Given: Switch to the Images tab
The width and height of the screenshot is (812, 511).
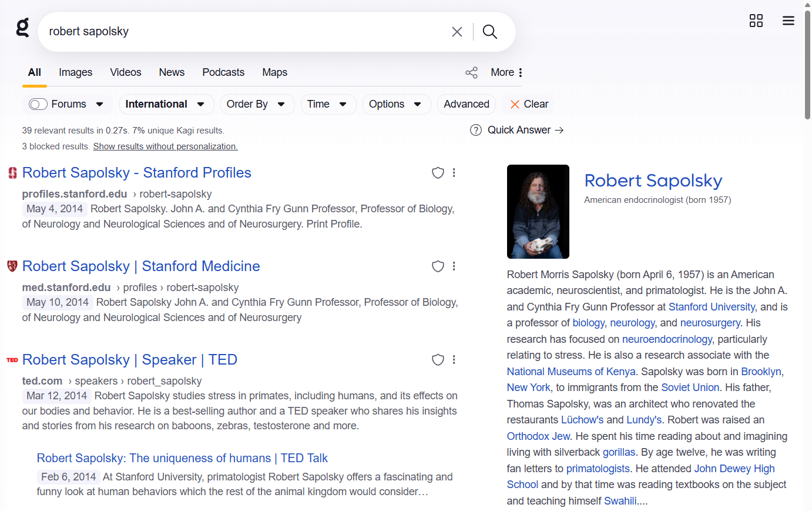Looking at the screenshot, I should [x=75, y=72].
